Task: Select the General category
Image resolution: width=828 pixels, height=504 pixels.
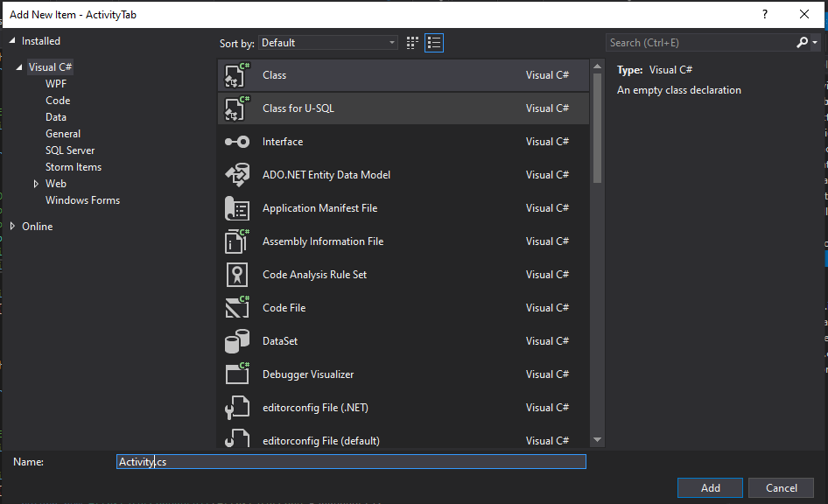Action: tap(63, 134)
